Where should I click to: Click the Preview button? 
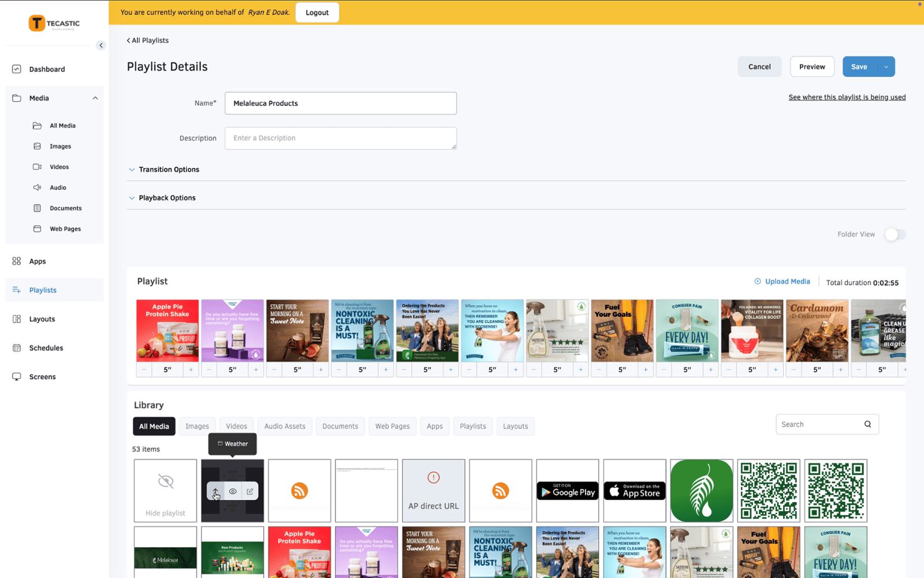coord(811,67)
